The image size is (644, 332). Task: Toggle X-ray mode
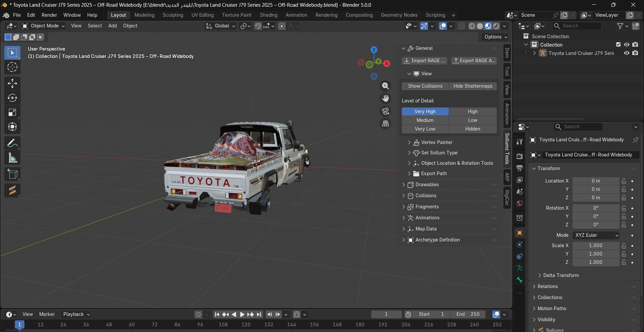point(462,26)
